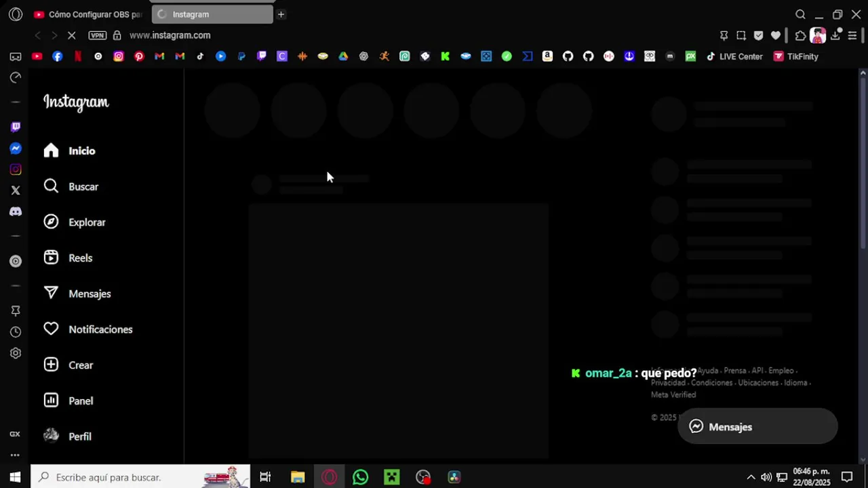868x488 pixels.
Task: Go to Perfil page
Action: coord(68,436)
